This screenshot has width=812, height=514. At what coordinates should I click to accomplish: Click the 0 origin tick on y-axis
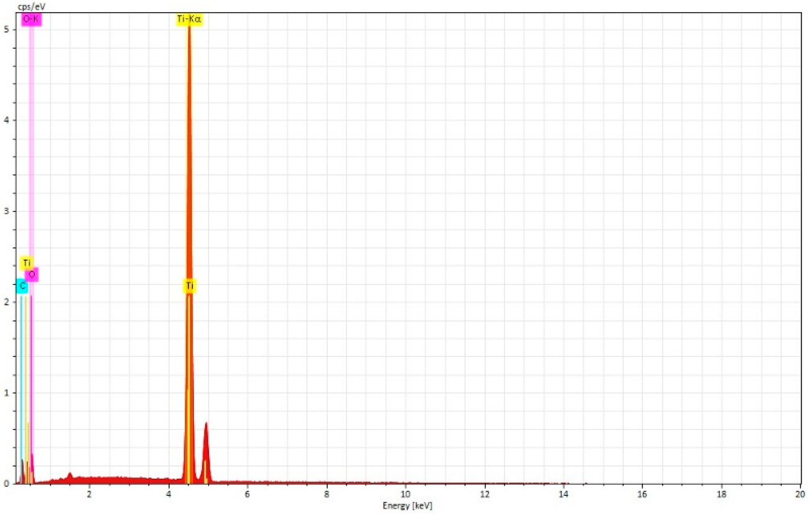tap(6, 484)
